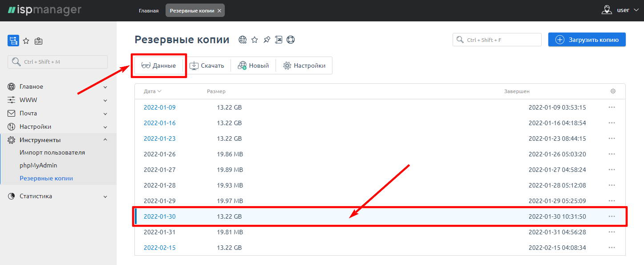Click the Данные toolbar button

(158, 66)
